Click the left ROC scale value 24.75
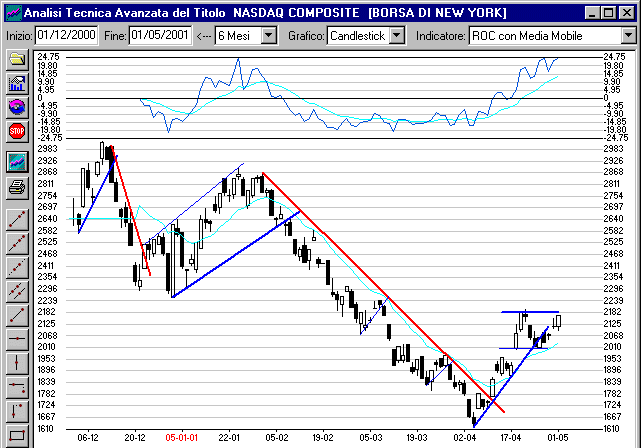This screenshot has height=448, width=641. coord(48,57)
